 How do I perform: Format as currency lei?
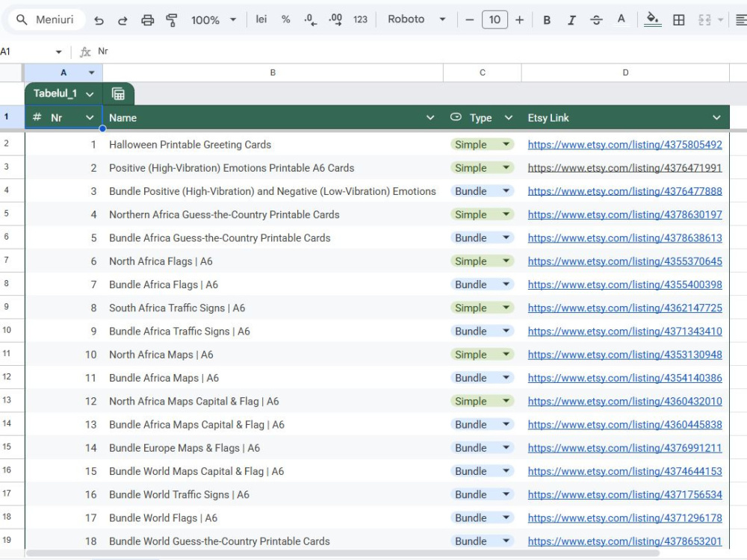(261, 19)
